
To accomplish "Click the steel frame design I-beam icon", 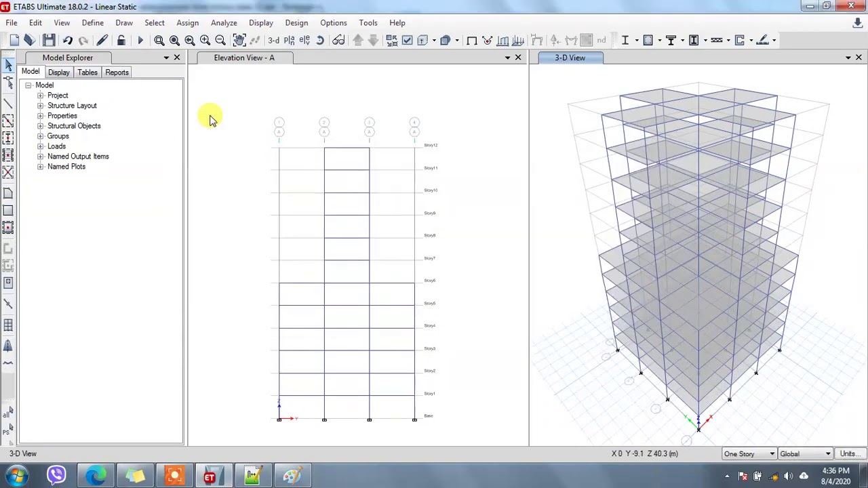I will pyautogui.click(x=625, y=41).
